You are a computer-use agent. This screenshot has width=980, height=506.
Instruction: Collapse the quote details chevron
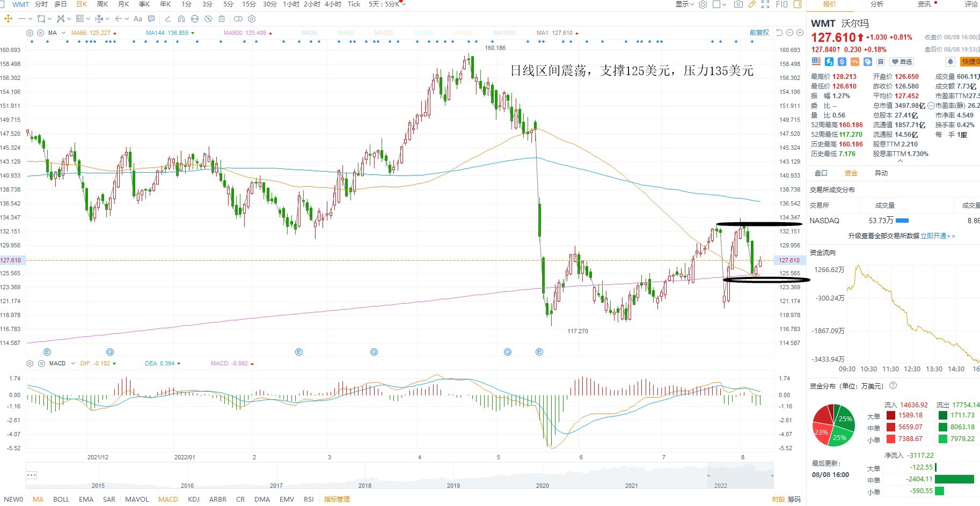tap(900, 160)
